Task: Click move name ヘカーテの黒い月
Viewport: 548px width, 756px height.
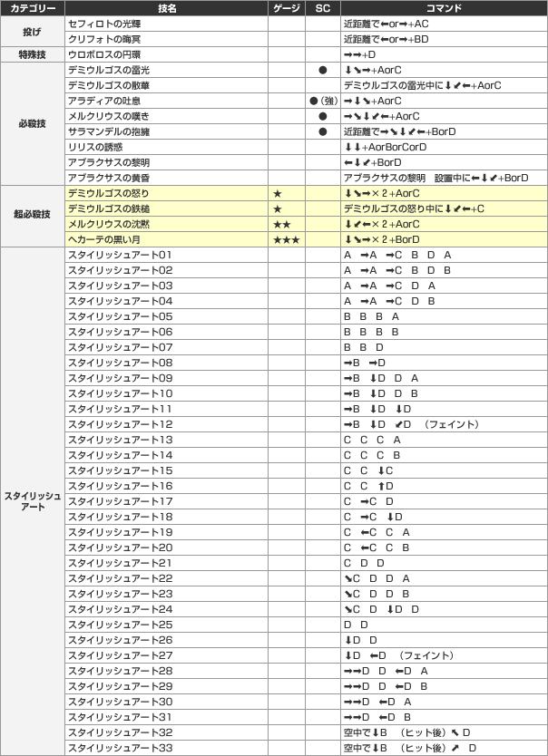Action: click(104, 239)
